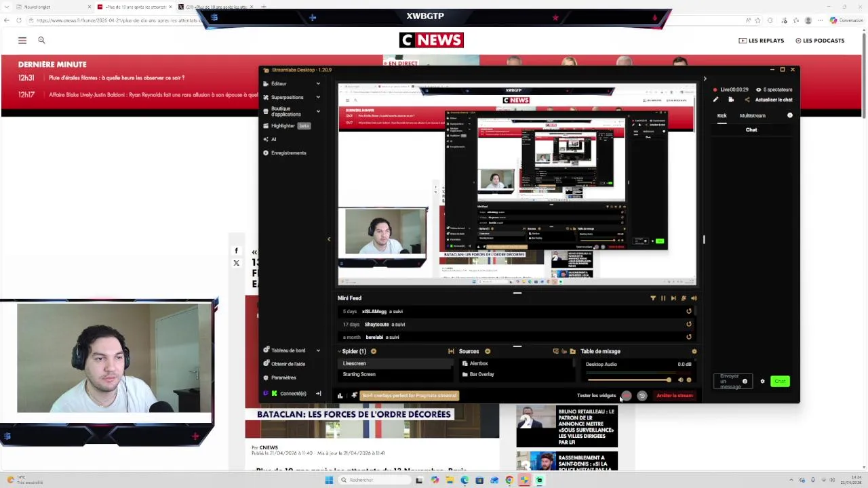Add a new source with the plus icon

tap(488, 351)
